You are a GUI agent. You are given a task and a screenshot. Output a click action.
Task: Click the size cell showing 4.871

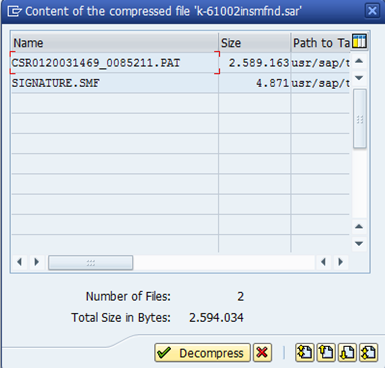pos(255,83)
